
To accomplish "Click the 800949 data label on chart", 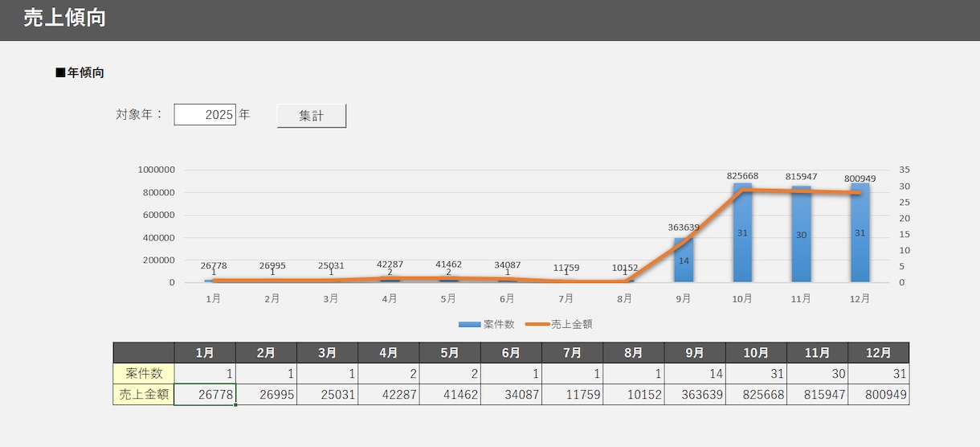I will click(x=860, y=178).
